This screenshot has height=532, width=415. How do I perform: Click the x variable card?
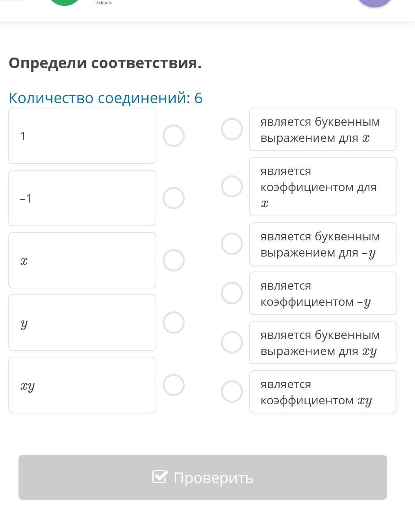[82, 260]
